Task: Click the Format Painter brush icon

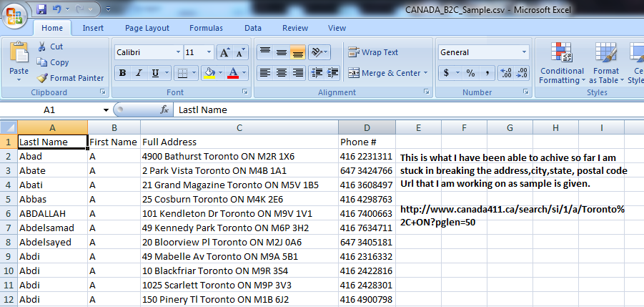Action: pyautogui.click(x=42, y=78)
